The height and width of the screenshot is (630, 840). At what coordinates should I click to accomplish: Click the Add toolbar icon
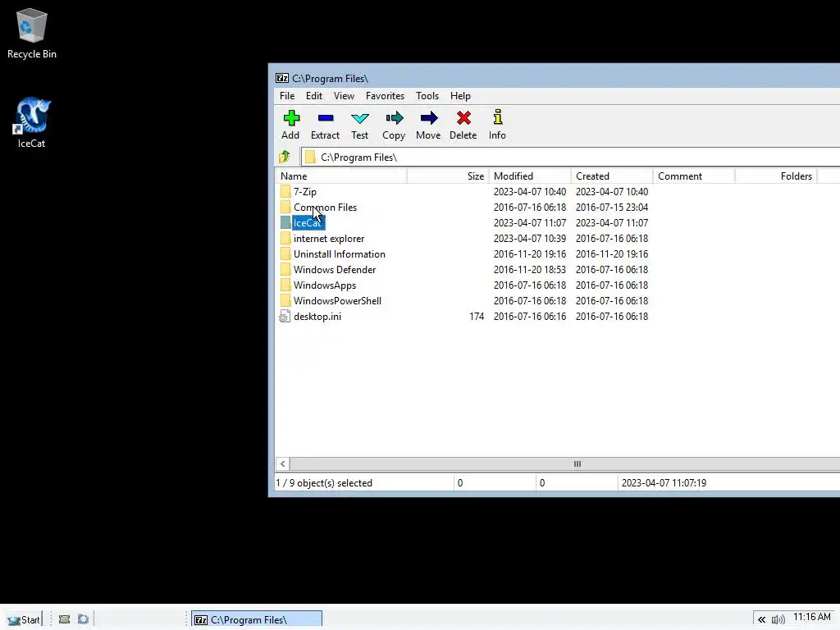pos(291,118)
